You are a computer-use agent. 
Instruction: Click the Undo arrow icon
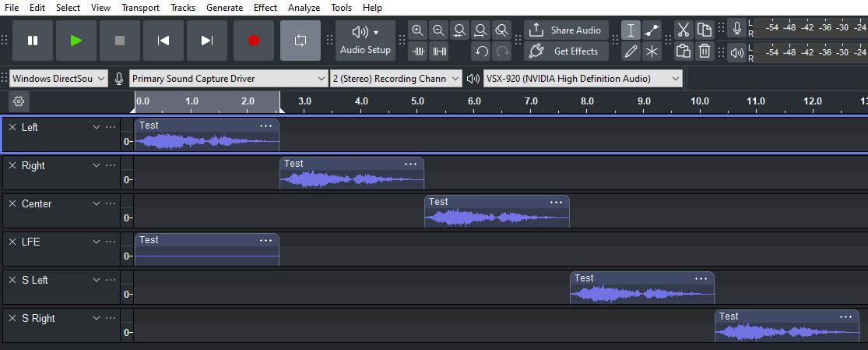[x=482, y=51]
